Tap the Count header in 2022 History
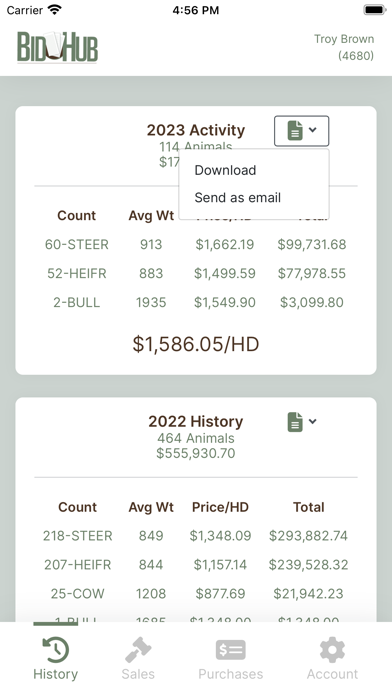392x696 pixels. pos(78,507)
